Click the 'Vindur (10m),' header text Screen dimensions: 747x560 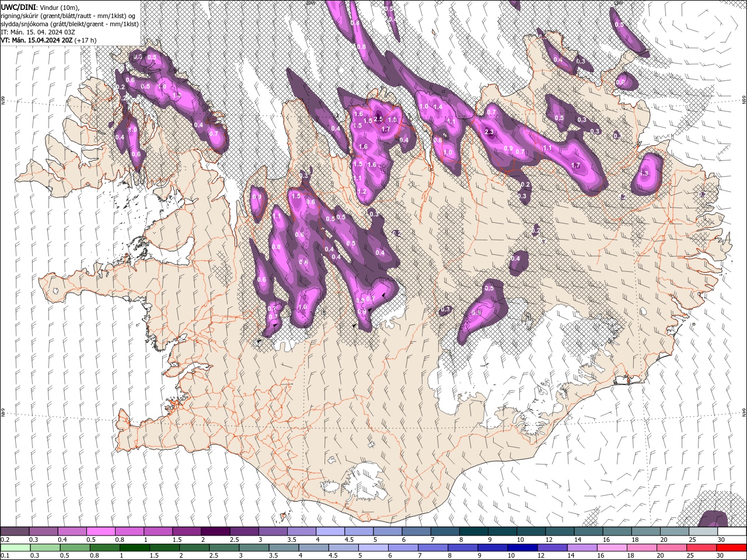click(59, 7)
